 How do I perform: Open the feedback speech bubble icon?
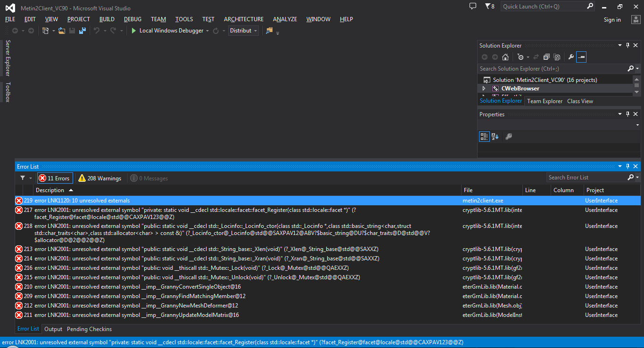[x=473, y=6]
